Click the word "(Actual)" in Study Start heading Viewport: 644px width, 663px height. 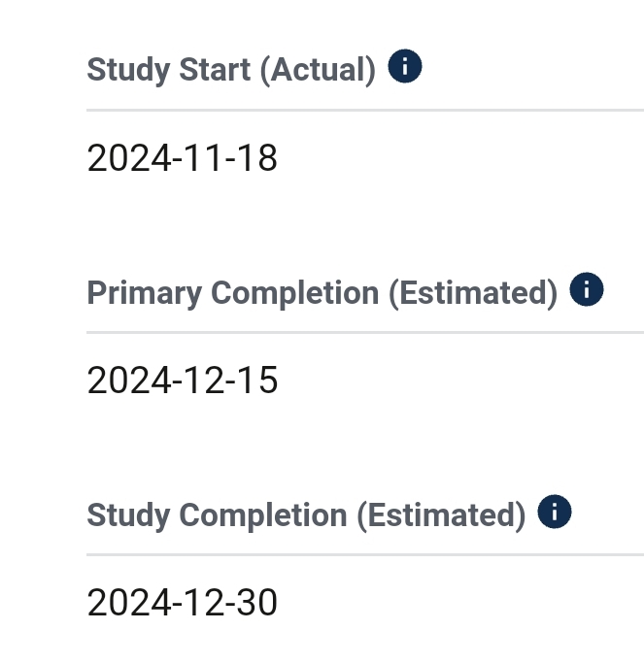click(x=318, y=70)
